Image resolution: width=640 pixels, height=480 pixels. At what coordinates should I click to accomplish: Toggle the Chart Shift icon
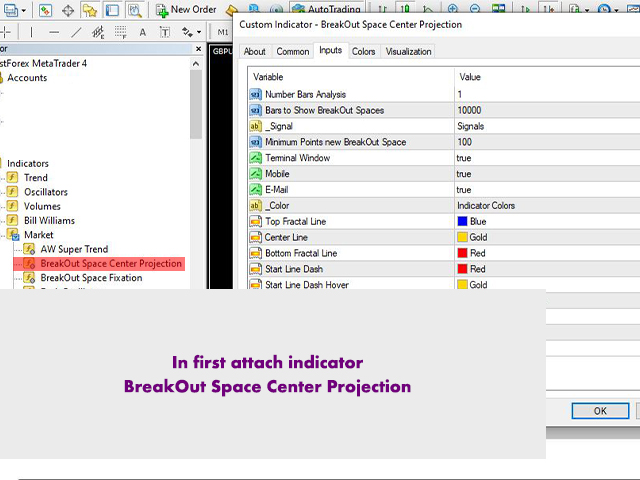pyautogui.click(x=549, y=9)
